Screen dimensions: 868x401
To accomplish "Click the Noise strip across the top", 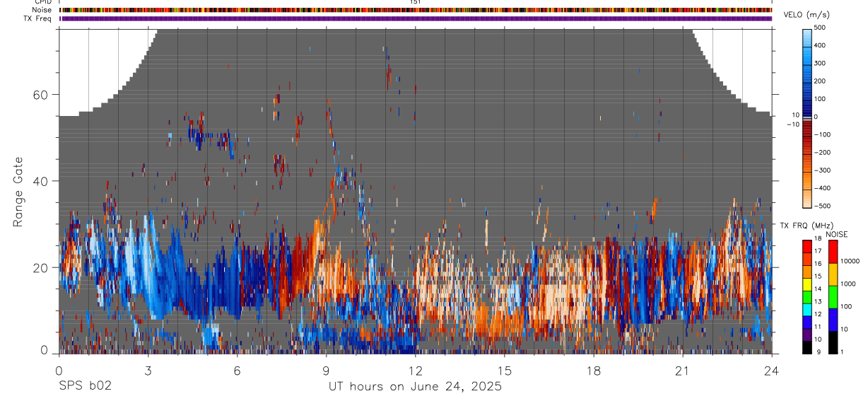I will [x=416, y=10].
